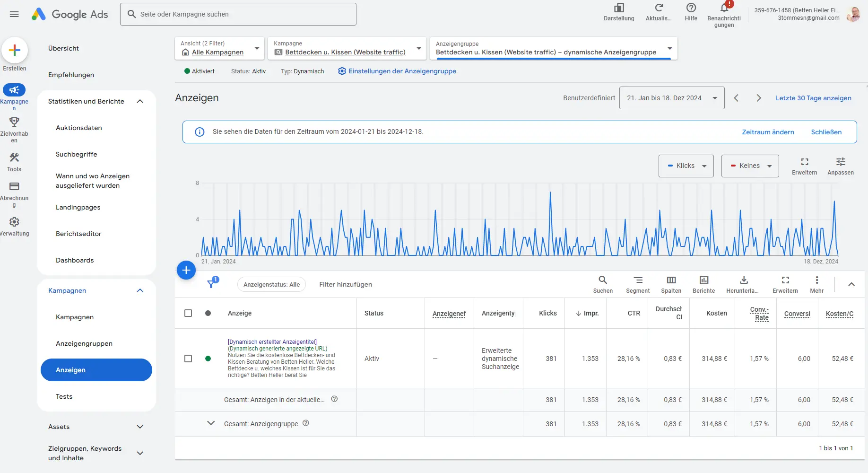Viewport: 868px width, 473px height.
Task: Open the Hilfe help icon
Action: click(x=691, y=8)
